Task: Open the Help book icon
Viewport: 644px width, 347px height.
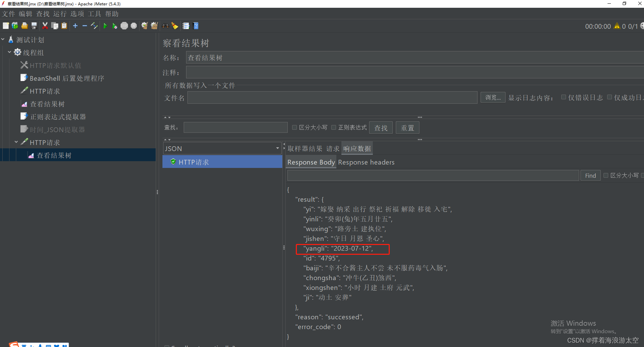Action: [x=196, y=26]
